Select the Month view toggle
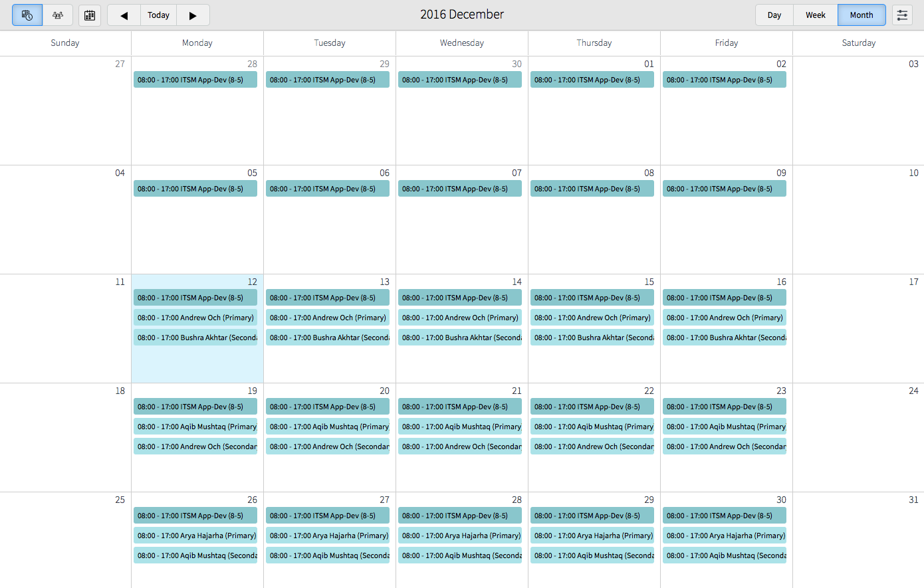 pos(862,15)
